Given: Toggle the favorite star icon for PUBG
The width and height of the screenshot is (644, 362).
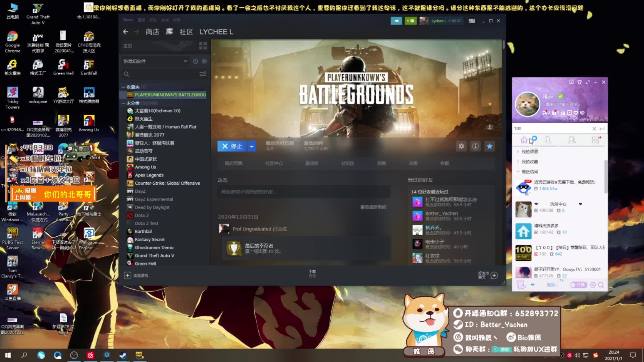Looking at the screenshot, I should (489, 146).
